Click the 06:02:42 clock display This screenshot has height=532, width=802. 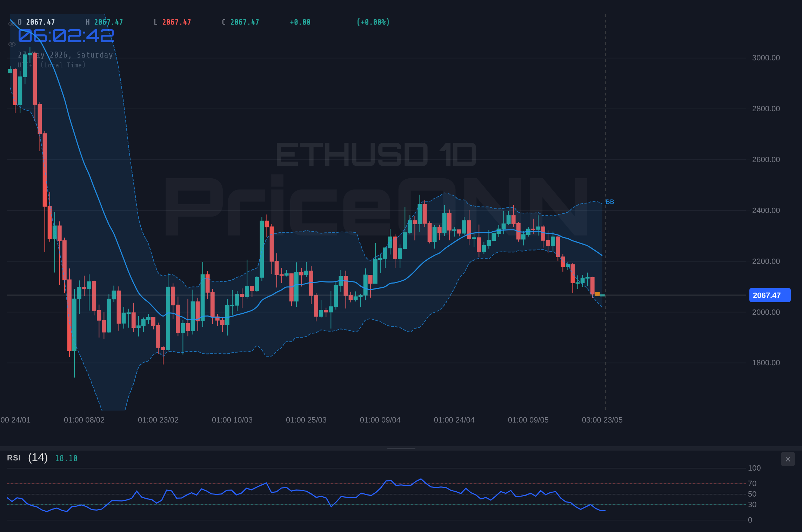[66, 36]
